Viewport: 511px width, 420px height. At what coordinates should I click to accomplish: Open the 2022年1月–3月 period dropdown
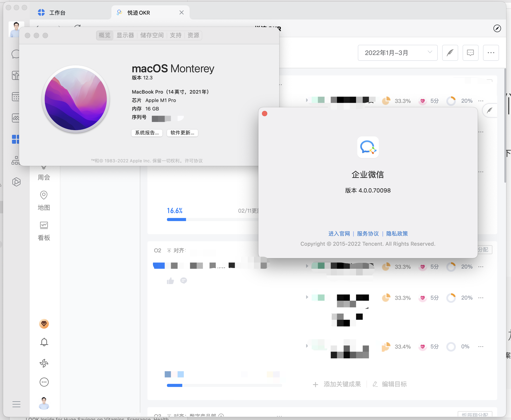tap(397, 53)
